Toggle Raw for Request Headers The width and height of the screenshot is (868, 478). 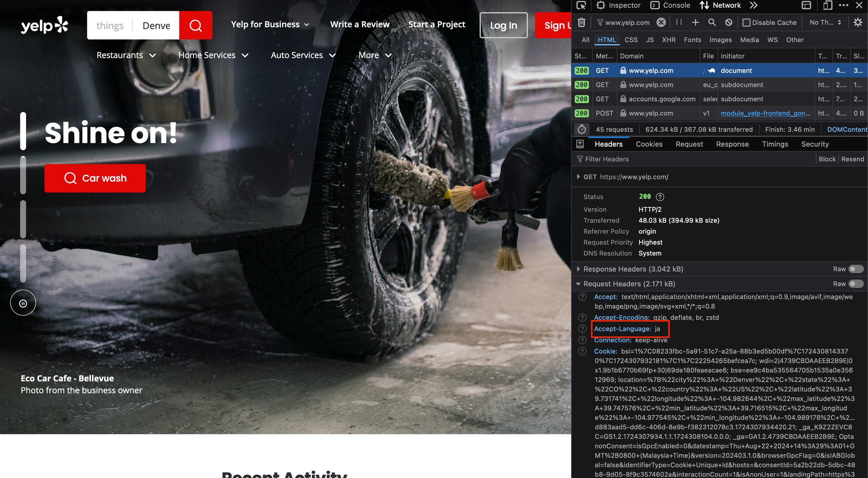pyautogui.click(x=855, y=284)
